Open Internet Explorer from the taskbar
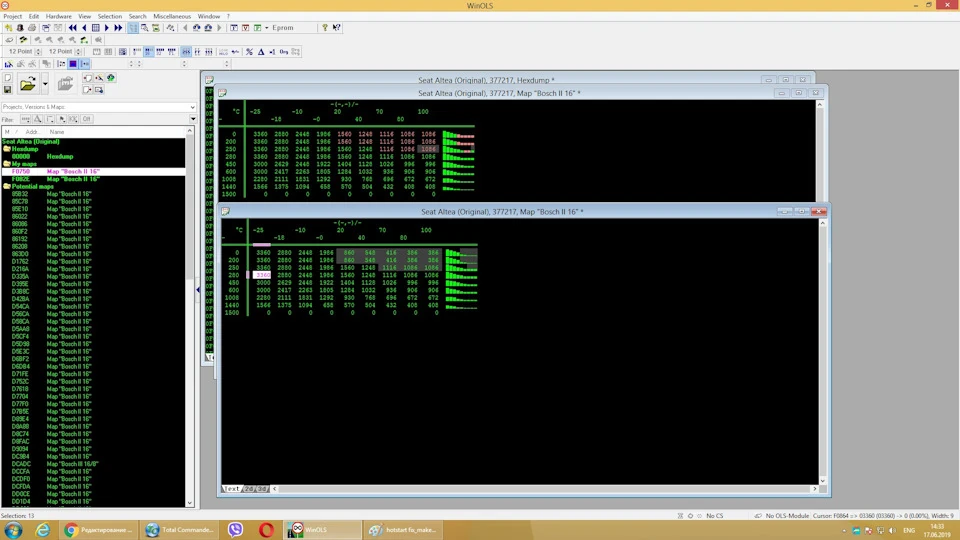Screen dimensions: 960x540 click(43, 530)
